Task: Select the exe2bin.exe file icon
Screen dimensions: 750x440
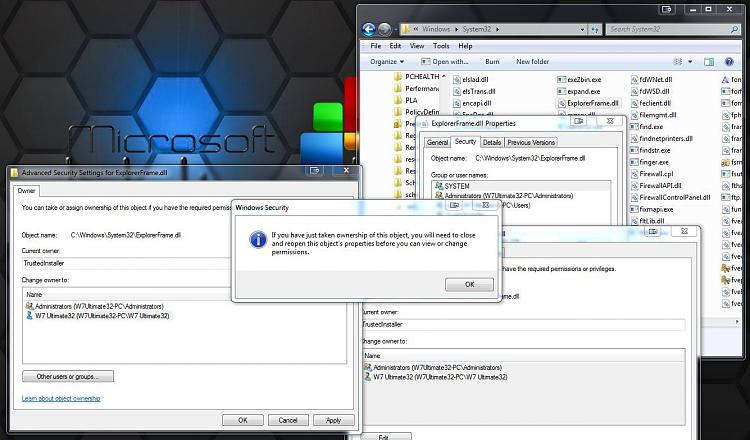Action: click(562, 79)
